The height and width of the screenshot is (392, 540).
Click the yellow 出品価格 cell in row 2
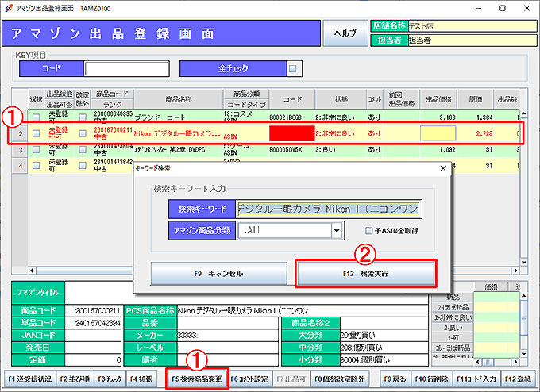point(437,133)
